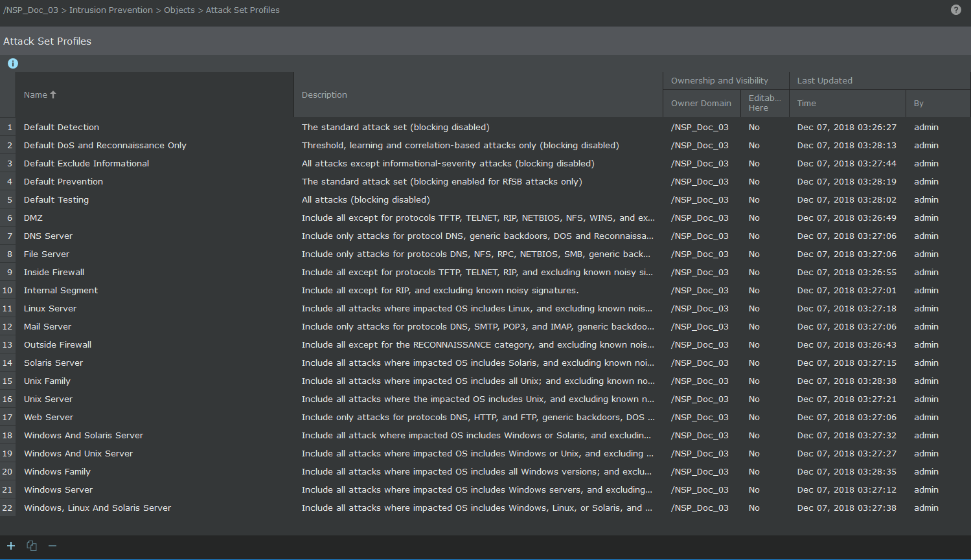The image size is (971, 560).
Task: Click the Editable Here column header
Action: point(765,103)
